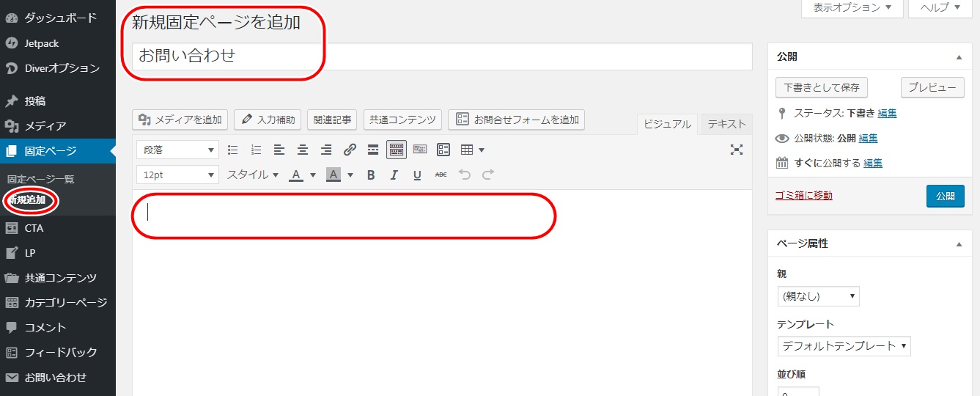
Task: Insert the Read More tag
Action: 373,150
